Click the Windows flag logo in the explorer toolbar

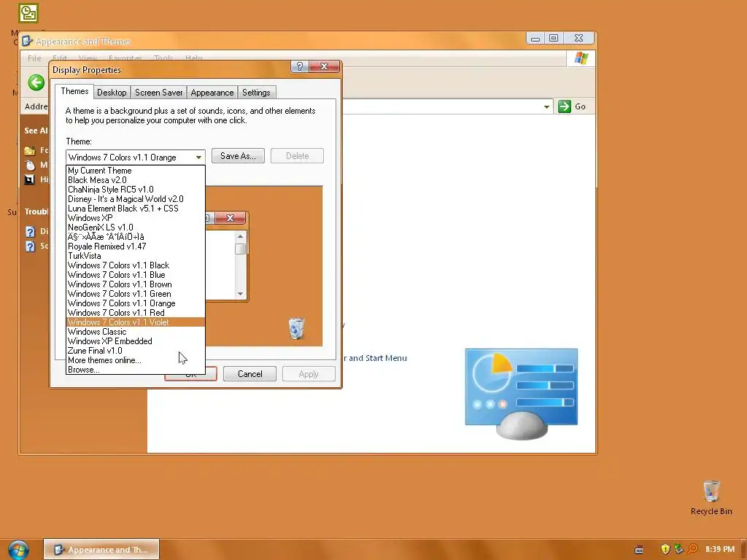581,58
